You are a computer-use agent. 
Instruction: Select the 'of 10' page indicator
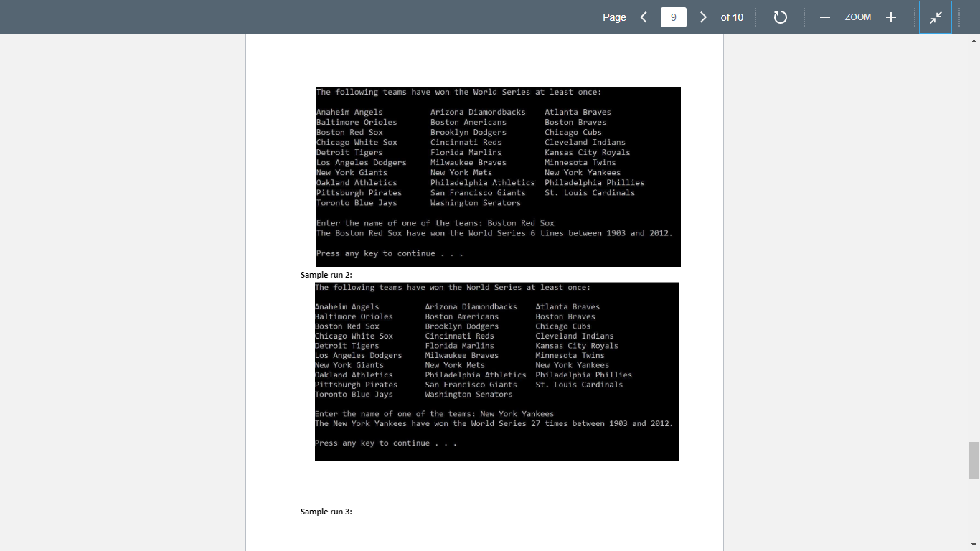[x=732, y=17]
